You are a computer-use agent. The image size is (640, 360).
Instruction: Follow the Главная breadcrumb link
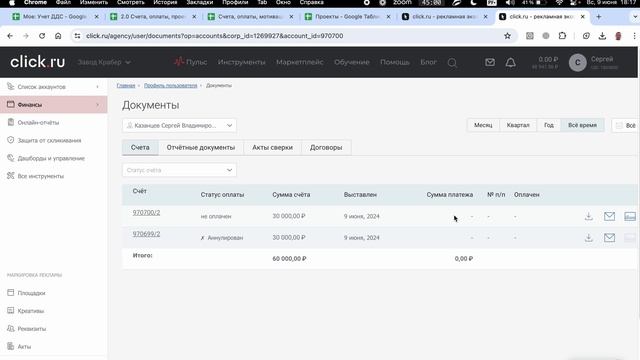(x=126, y=86)
